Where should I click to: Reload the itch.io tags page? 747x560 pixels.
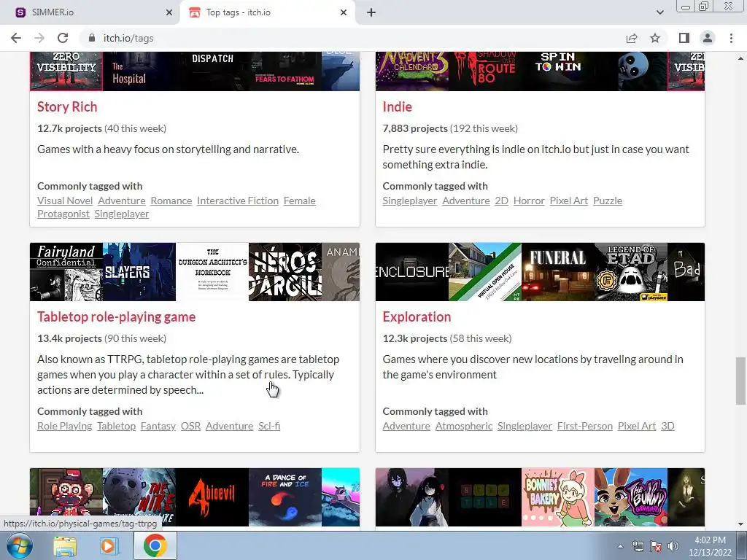[63, 38]
